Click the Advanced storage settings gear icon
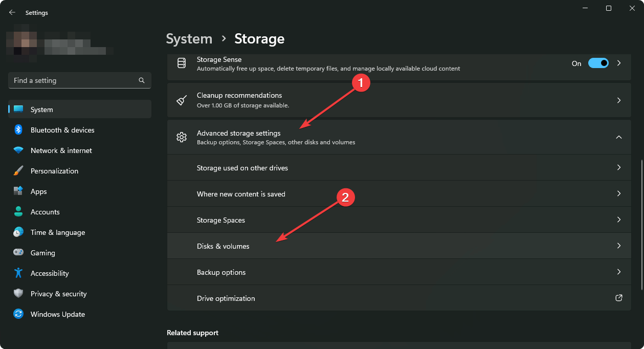644x349 pixels. tap(182, 137)
